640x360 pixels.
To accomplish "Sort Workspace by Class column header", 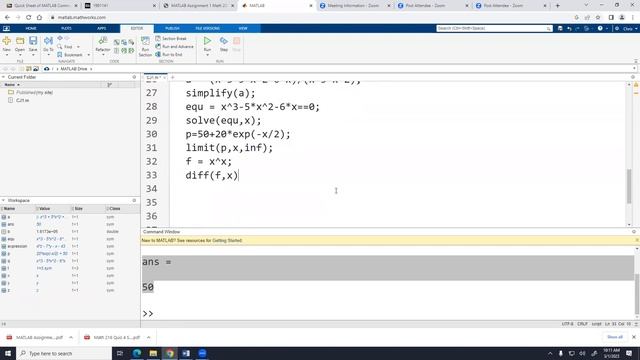I will (115, 209).
